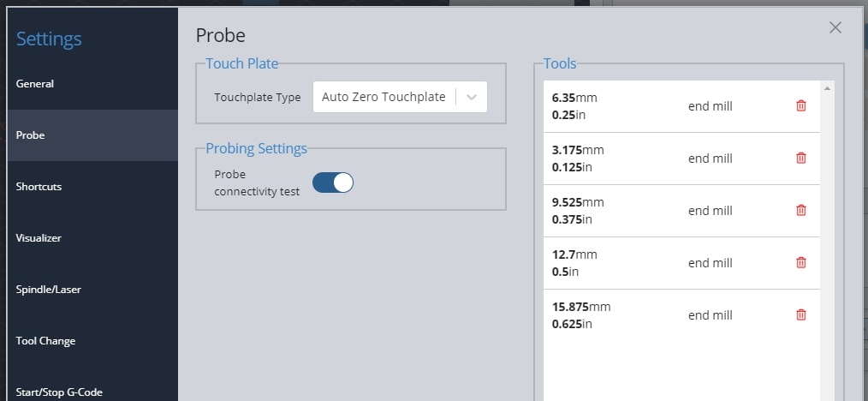This screenshot has width=868, height=401.
Task: Select the Probe settings section
Action: pyautogui.click(x=31, y=135)
